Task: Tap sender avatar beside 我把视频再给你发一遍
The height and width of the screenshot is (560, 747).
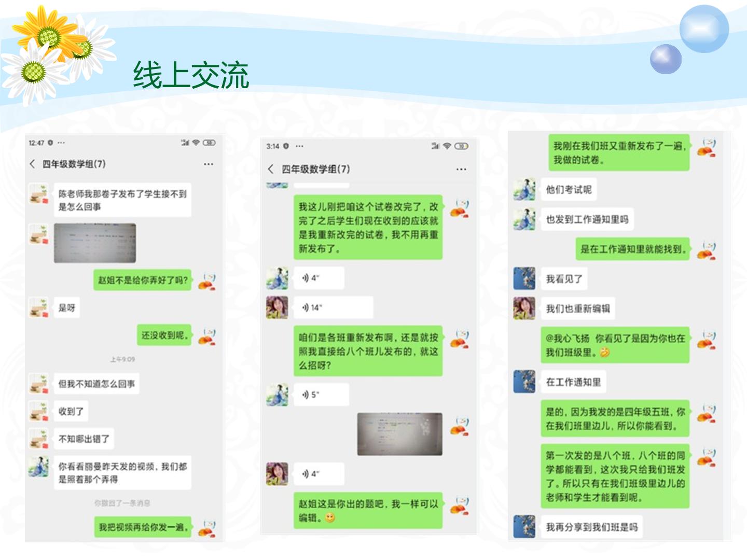Action: click(207, 528)
